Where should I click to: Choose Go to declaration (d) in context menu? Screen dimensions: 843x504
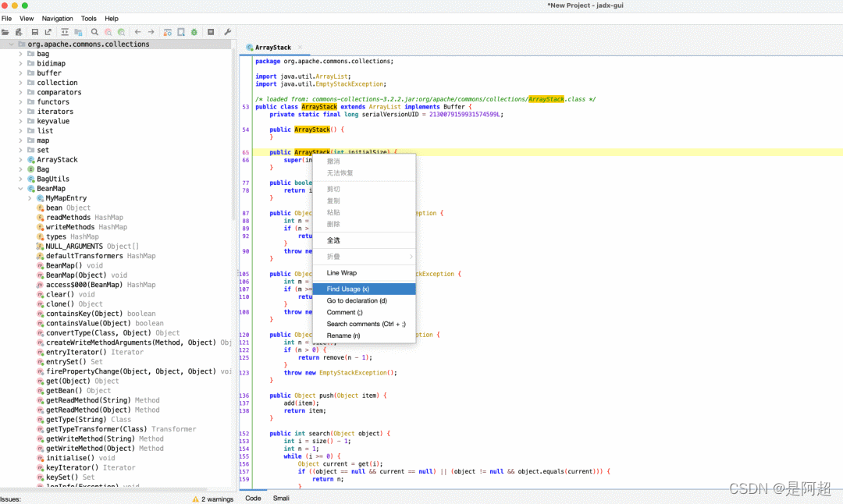coord(364,301)
